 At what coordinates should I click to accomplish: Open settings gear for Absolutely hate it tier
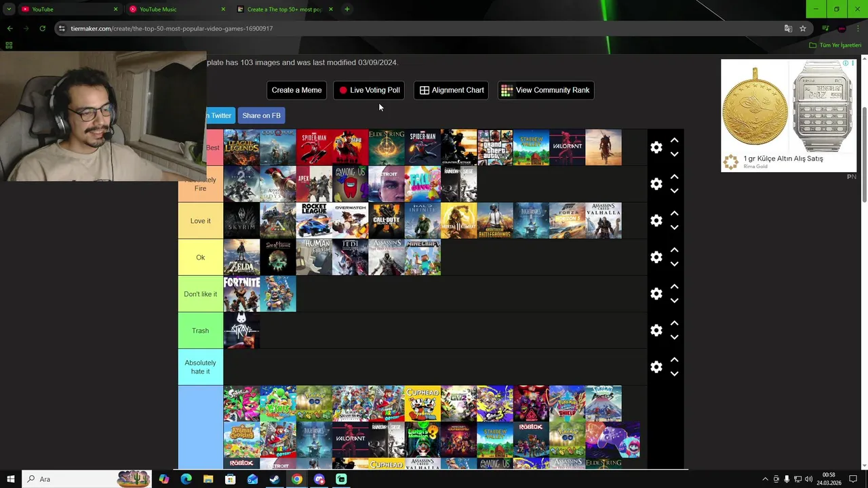(656, 367)
